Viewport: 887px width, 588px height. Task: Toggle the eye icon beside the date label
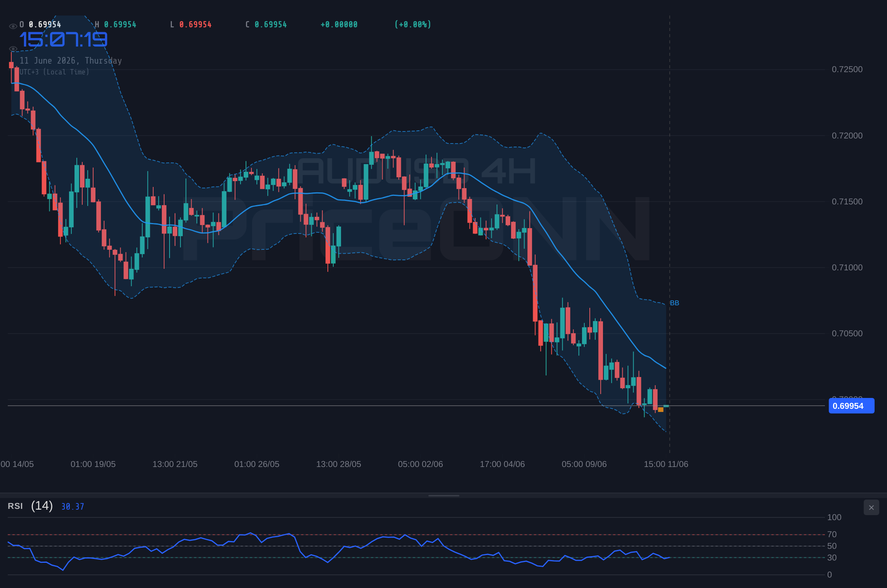(x=13, y=49)
